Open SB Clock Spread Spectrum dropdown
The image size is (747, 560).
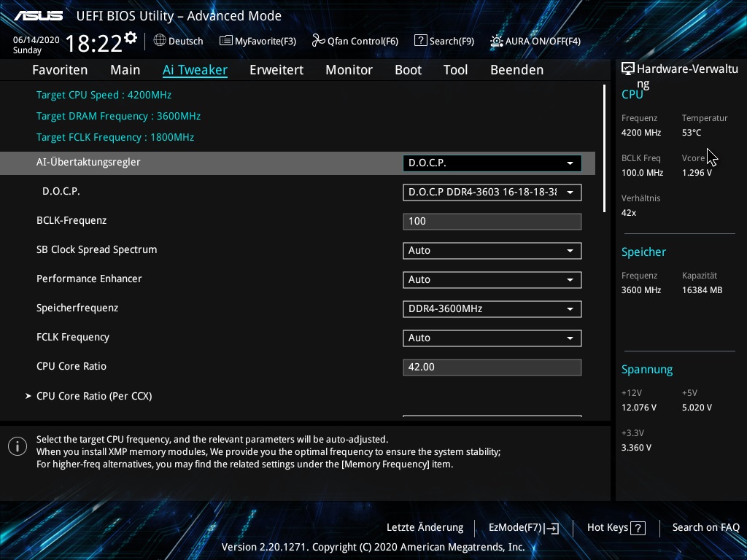point(492,251)
